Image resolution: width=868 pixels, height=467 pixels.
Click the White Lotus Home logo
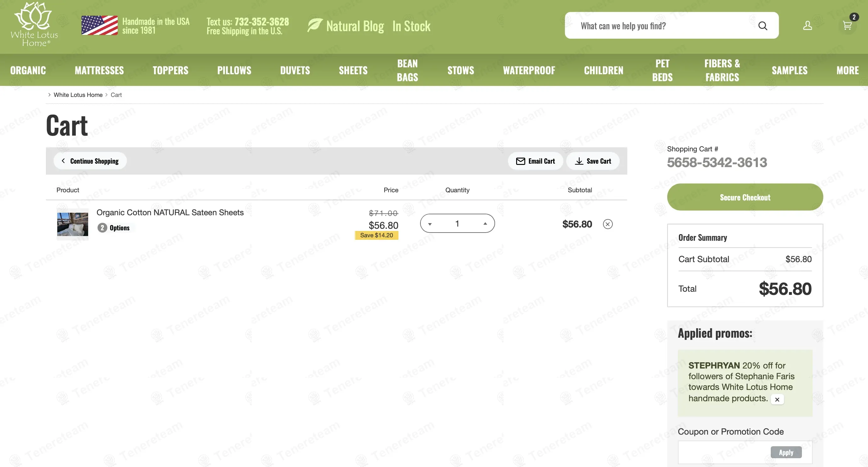point(34,24)
